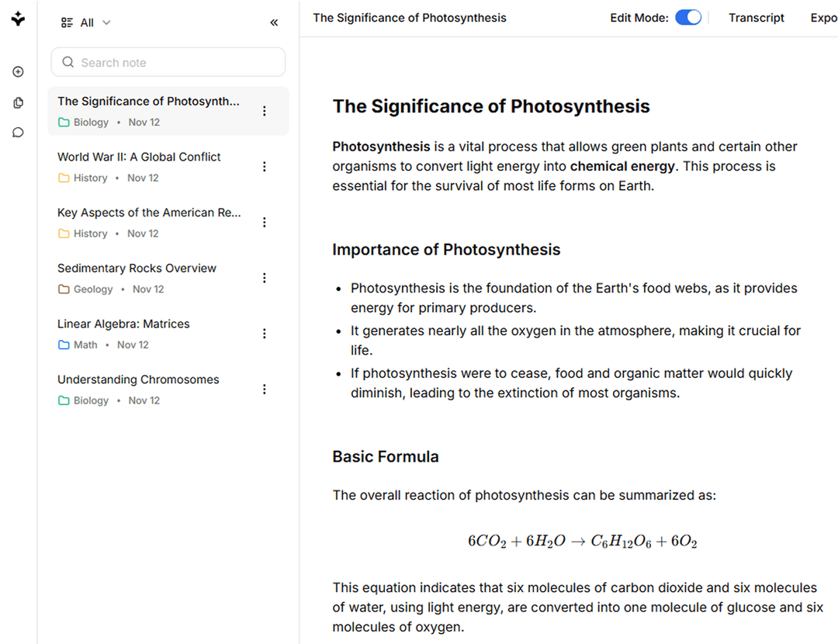Screen dimensions: 838x644
Task: Click the Basic Formula heading in the note
Action: pyautogui.click(x=386, y=457)
